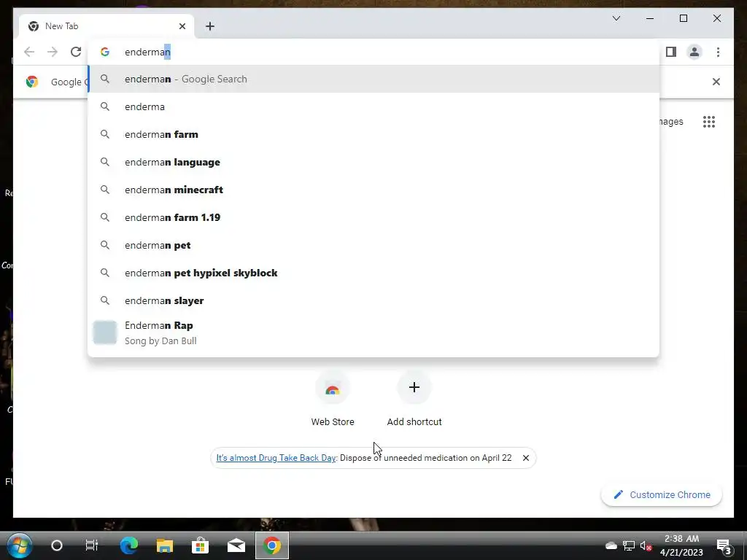The width and height of the screenshot is (747, 560).
Task: Click the address bar containing enderman
Action: 373,52
